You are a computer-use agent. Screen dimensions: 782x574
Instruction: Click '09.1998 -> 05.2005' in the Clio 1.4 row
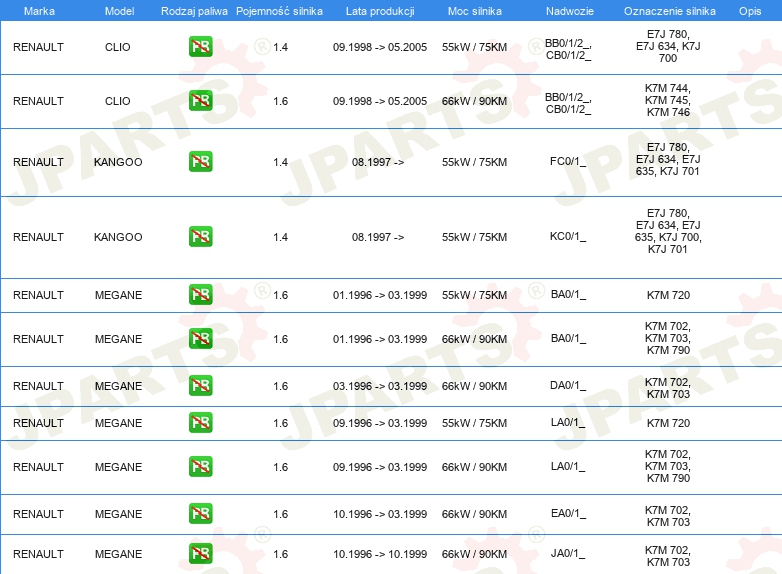pyautogui.click(x=380, y=47)
